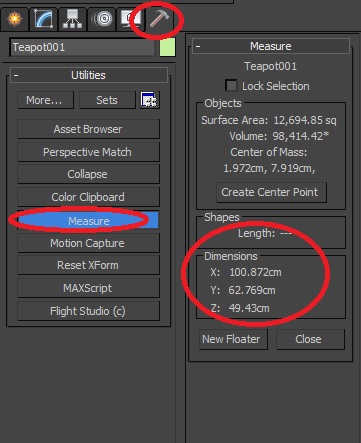Click the More... utilities button
This screenshot has height=443, width=361.
point(45,100)
